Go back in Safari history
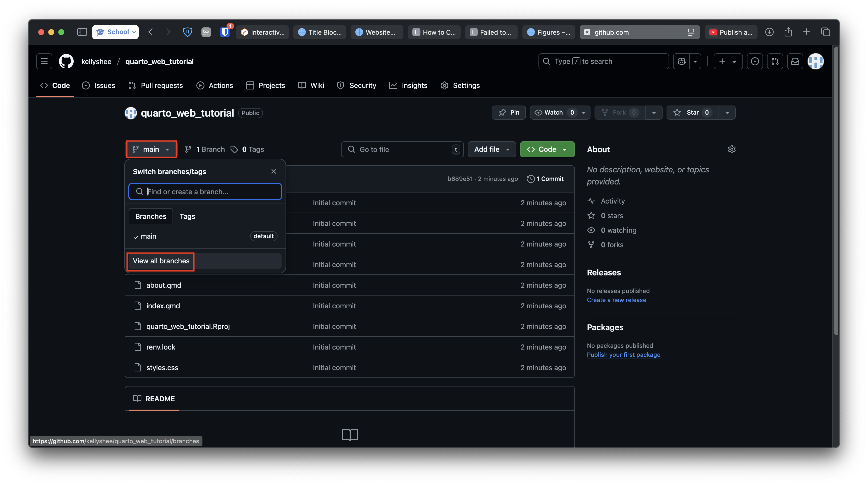 (151, 32)
